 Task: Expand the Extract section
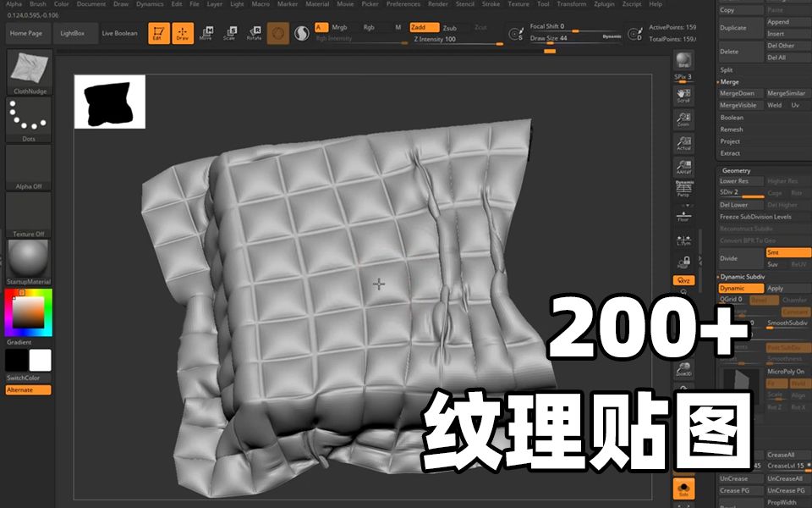(x=730, y=153)
